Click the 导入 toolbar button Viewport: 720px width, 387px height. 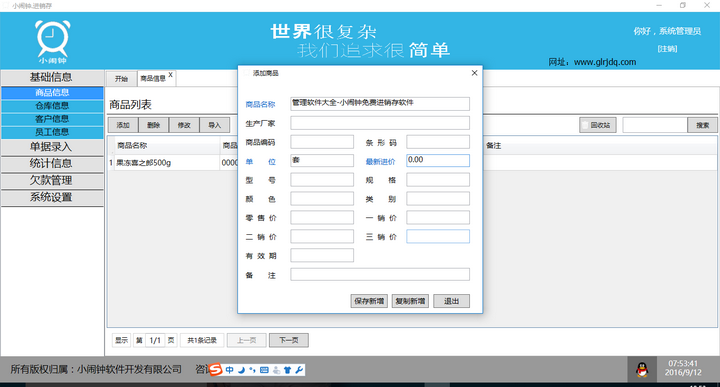coord(214,125)
